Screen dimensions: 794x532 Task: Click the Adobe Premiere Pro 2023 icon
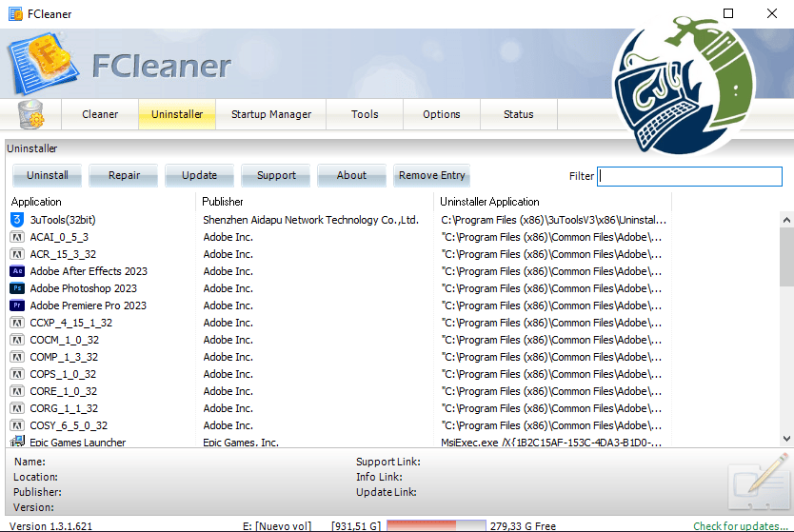(x=17, y=305)
